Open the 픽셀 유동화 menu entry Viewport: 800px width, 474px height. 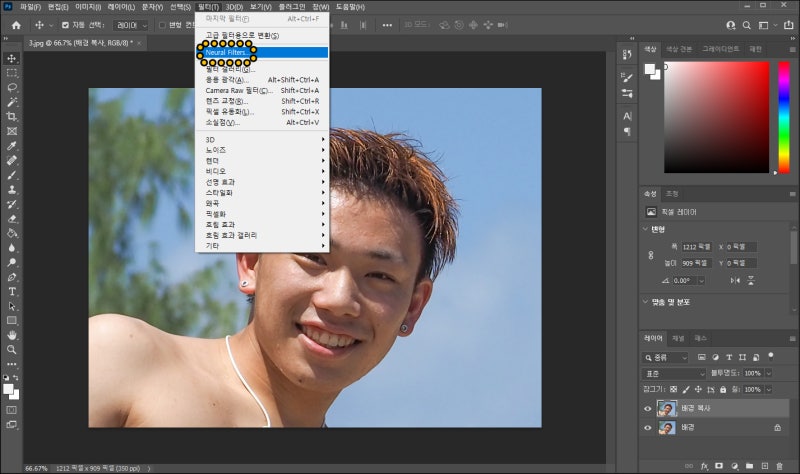tap(262, 112)
